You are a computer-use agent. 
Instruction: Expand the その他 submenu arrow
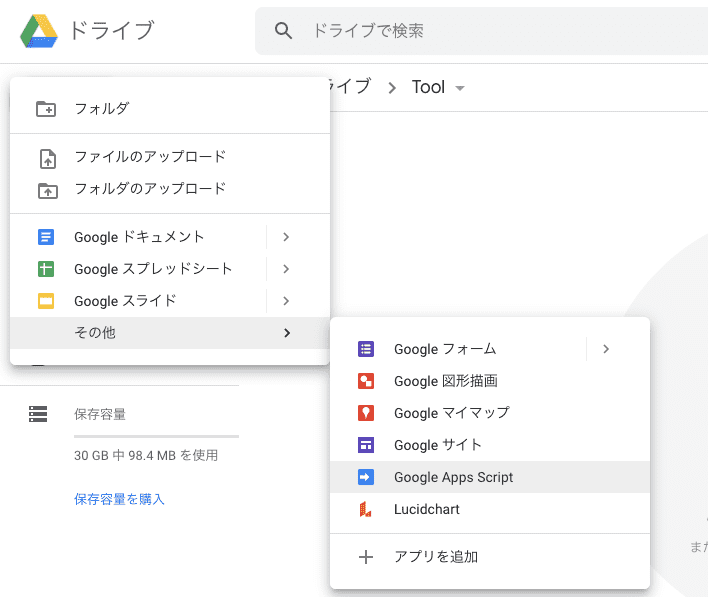(x=287, y=333)
